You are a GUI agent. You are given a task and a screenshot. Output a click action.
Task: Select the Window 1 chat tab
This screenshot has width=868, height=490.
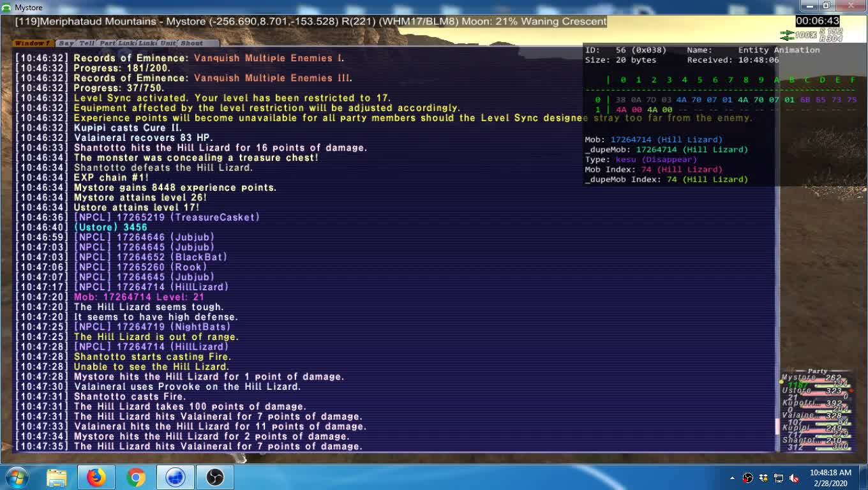(x=33, y=43)
